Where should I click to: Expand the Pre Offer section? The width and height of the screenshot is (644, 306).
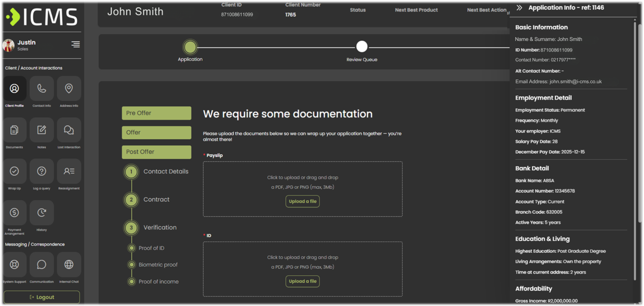point(156,113)
